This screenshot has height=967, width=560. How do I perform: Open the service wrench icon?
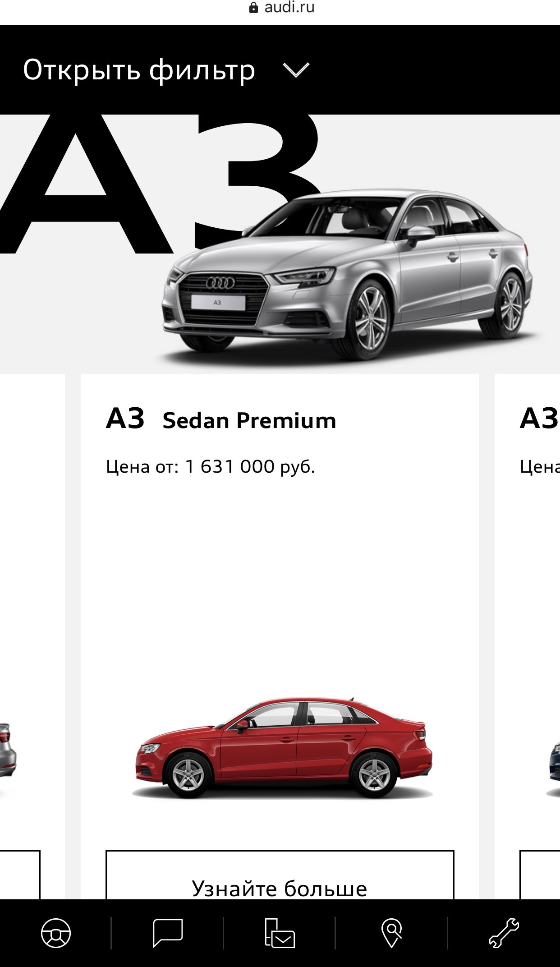504,933
